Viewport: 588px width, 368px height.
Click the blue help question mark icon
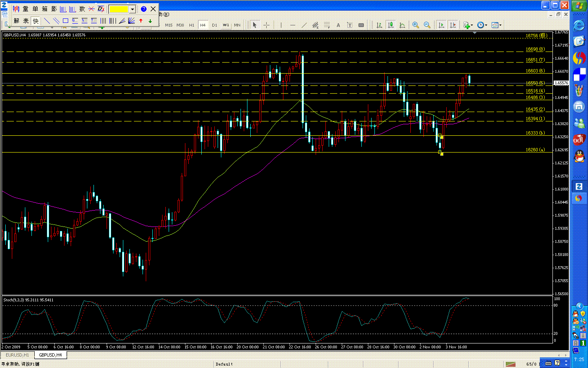pos(144,9)
